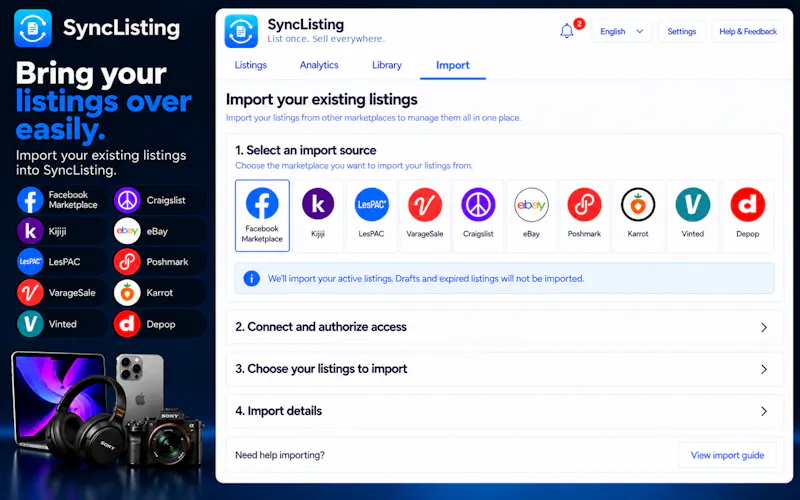The width and height of the screenshot is (800, 500).
Task: Click Vinted badge in left promo panel
Action: tap(60, 324)
